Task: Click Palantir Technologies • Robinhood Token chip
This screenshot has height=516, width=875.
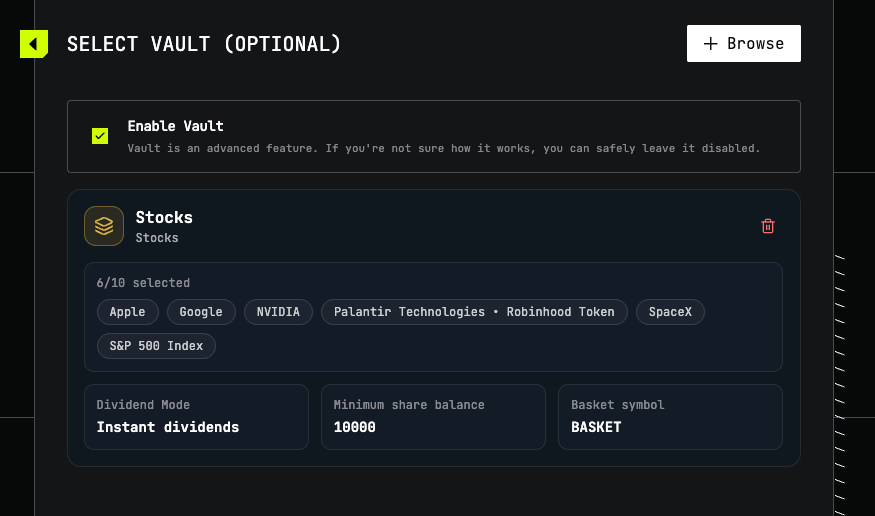Action: point(474,312)
